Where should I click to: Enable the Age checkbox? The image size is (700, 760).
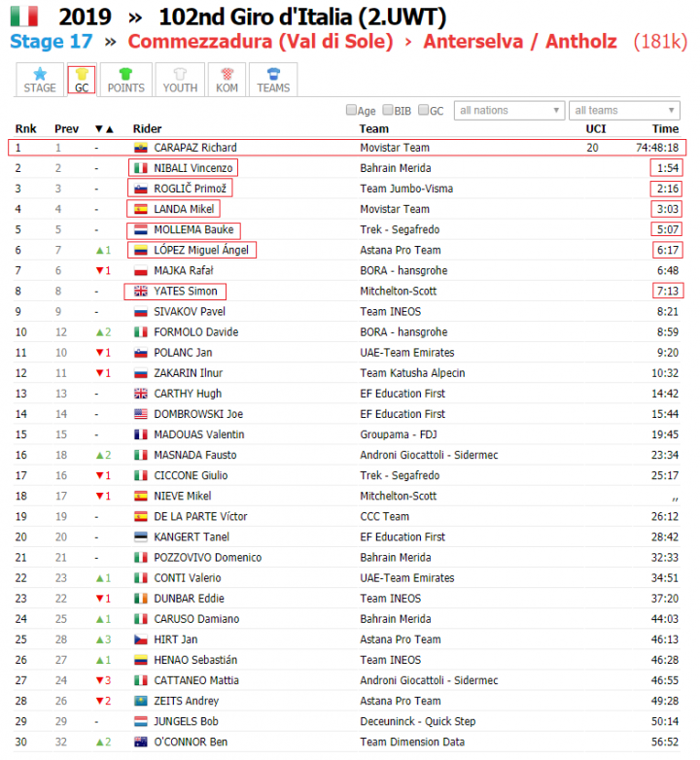point(351,110)
